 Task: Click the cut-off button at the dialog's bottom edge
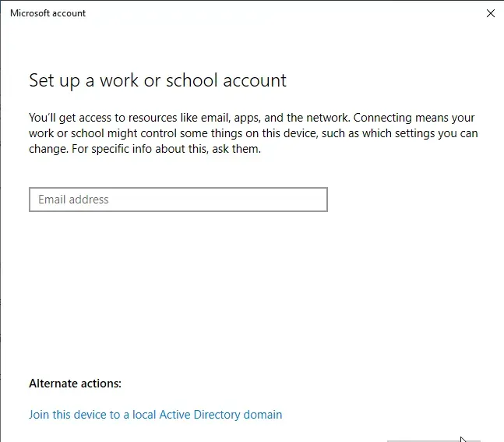pos(433,440)
